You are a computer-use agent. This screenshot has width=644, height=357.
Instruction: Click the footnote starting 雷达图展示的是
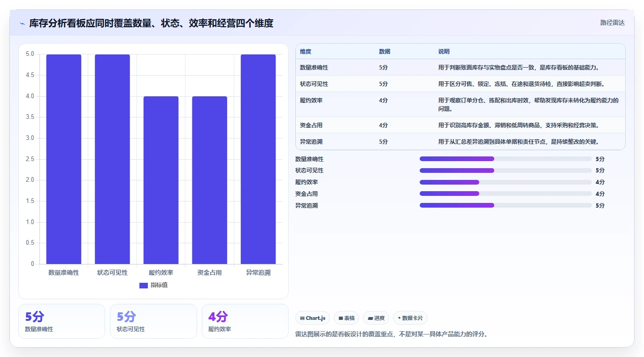391,334
